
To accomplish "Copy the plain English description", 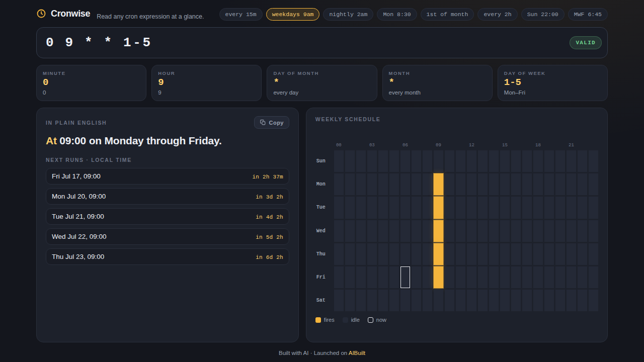I will click(272, 123).
